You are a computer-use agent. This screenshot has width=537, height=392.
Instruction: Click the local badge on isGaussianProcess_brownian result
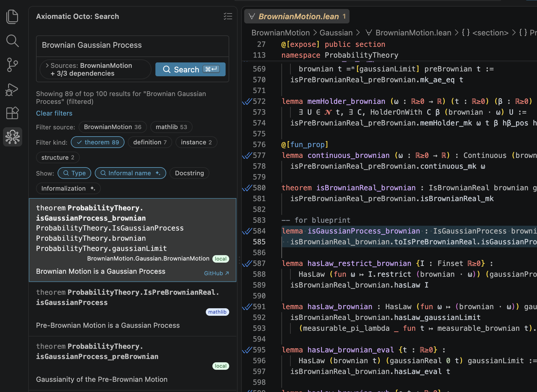point(220,259)
